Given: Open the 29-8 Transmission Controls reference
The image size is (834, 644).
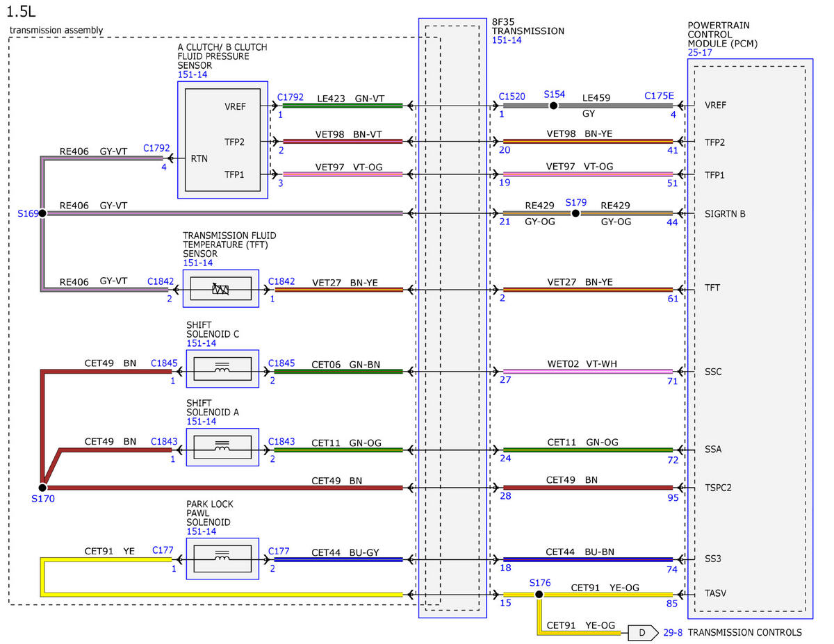Looking at the screenshot, I should click(734, 633).
